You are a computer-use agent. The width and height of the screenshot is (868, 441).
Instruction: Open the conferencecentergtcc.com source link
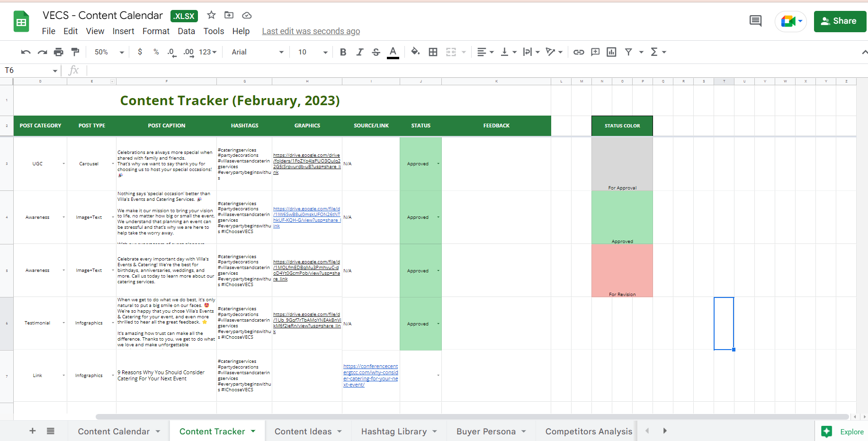(371, 376)
